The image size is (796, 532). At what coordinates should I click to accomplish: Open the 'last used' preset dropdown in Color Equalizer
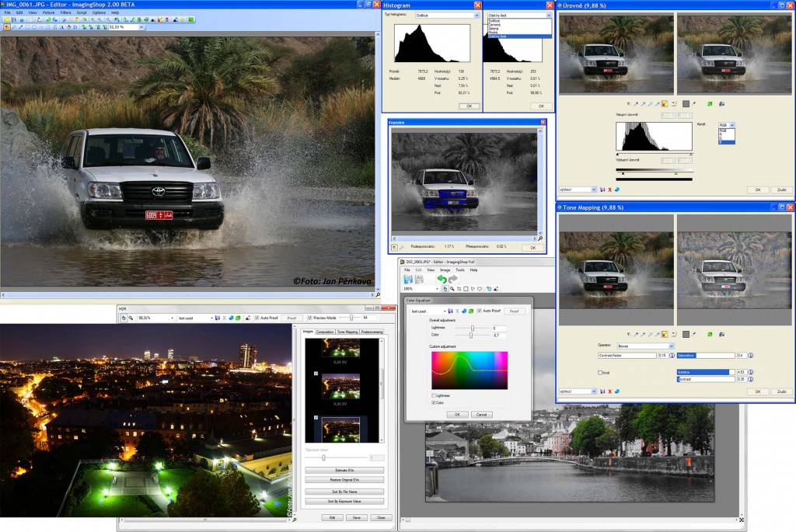[x=445, y=311]
